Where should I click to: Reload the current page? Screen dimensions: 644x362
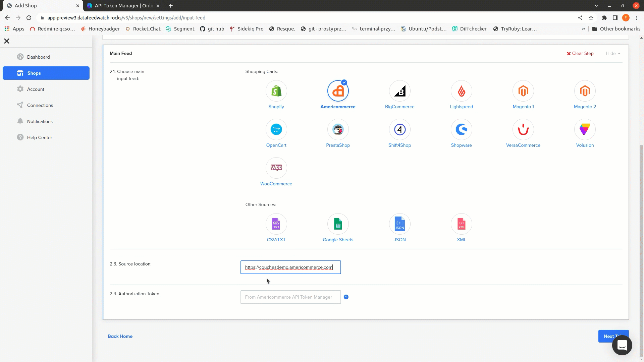(29, 18)
